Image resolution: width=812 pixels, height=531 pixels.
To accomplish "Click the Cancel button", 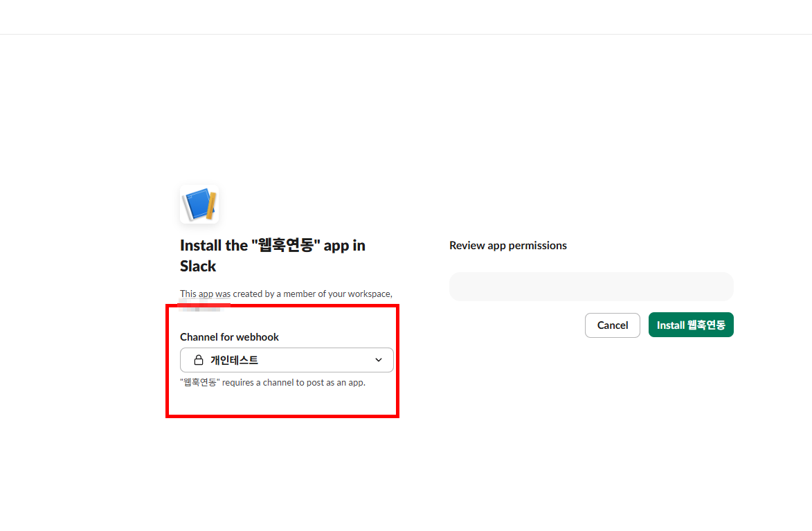I will click(612, 325).
